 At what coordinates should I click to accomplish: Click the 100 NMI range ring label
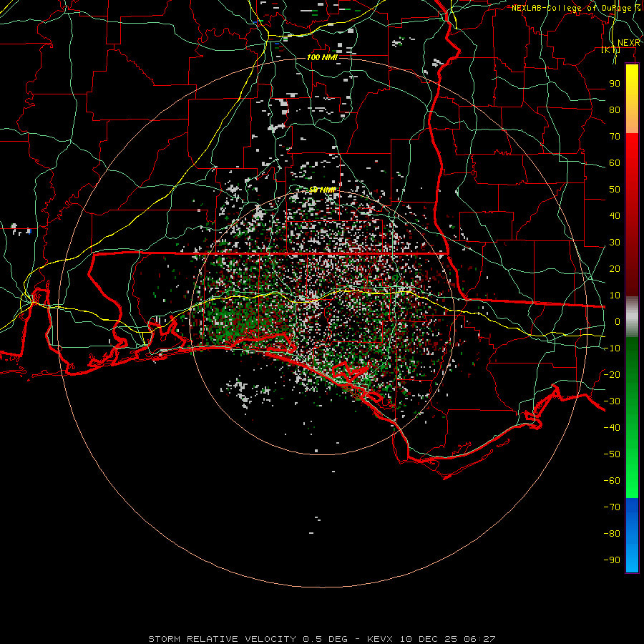[x=322, y=57]
